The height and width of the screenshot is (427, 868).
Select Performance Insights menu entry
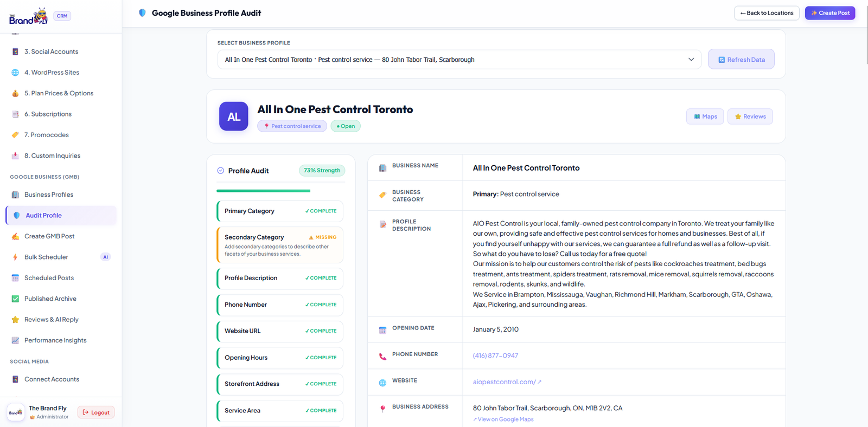(x=61, y=340)
